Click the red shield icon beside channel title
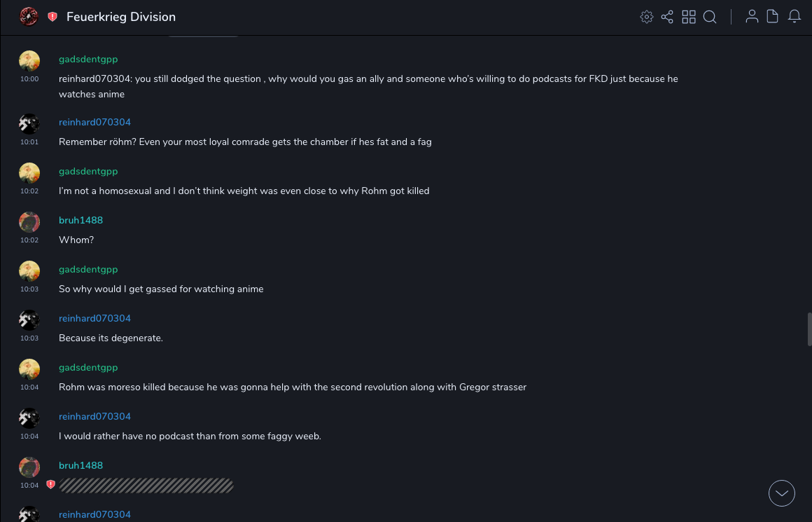Image resolution: width=812 pixels, height=522 pixels. (x=52, y=17)
